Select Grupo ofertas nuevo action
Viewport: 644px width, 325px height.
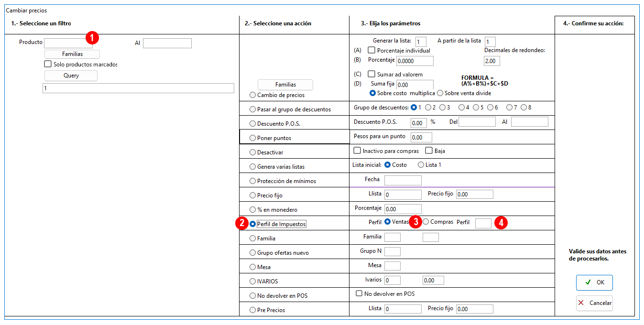(x=252, y=253)
